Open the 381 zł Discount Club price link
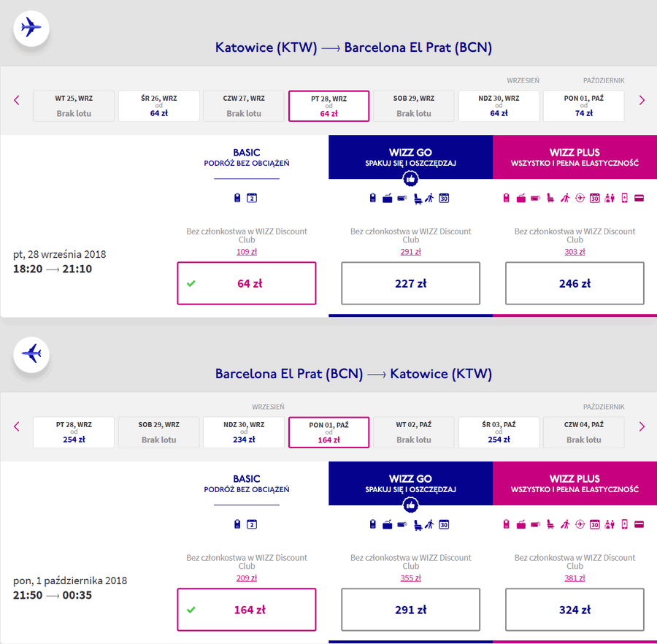This screenshot has width=657, height=644. coord(575,578)
